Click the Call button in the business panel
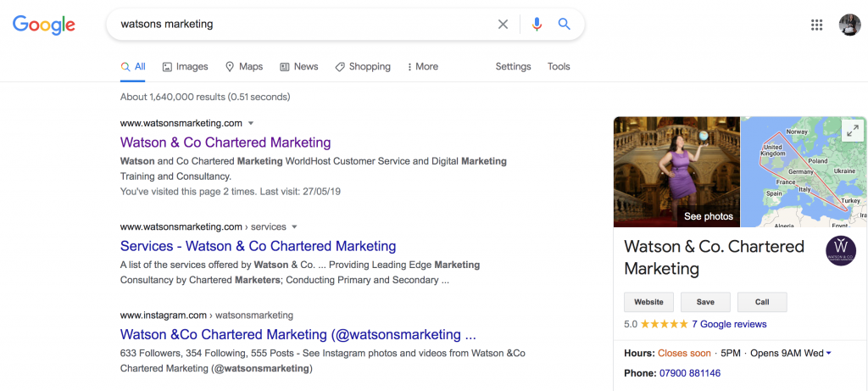Screen dimensions: 868x391 pos(762,303)
